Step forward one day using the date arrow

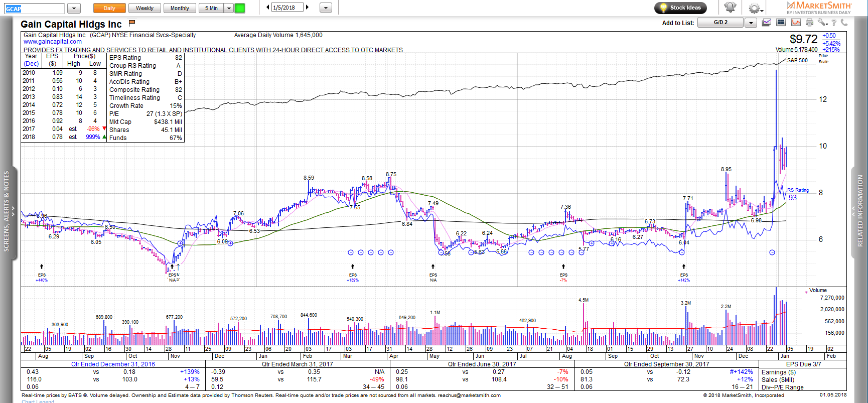click(307, 8)
